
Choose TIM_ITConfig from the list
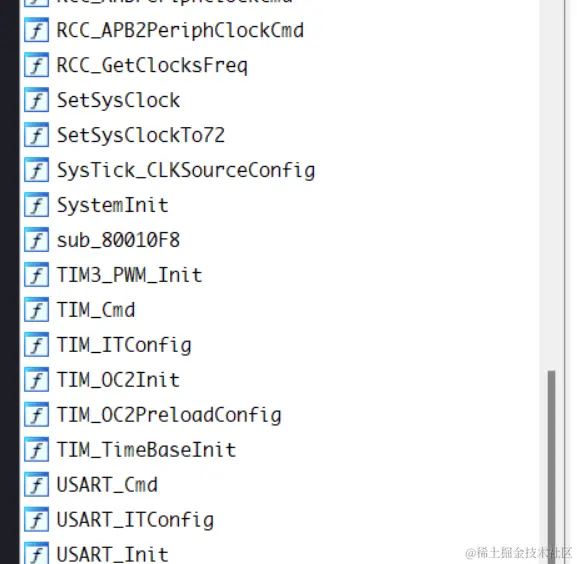pyautogui.click(x=124, y=345)
